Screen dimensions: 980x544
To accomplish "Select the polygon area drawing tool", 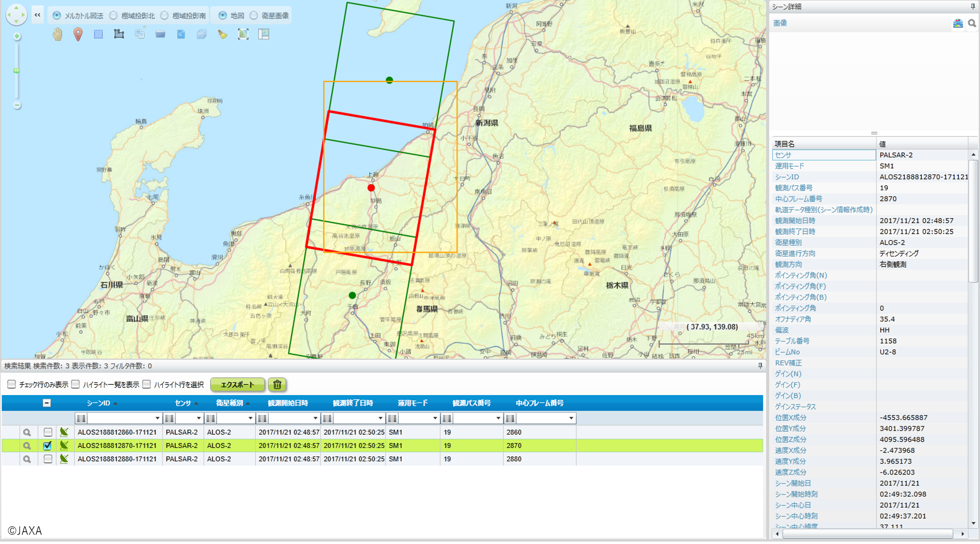I will coord(119,34).
